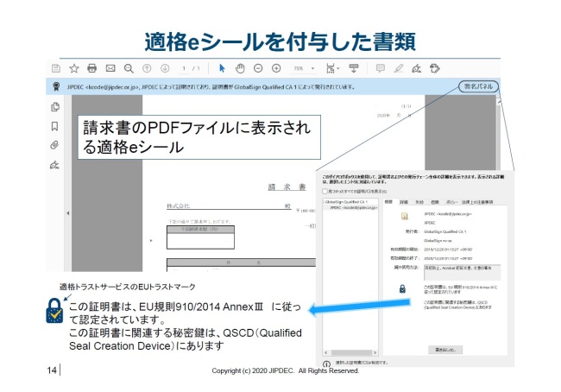The image size is (561, 392).
Task: Open the ポリシー tab in certificate viewer
Action: click(x=453, y=201)
